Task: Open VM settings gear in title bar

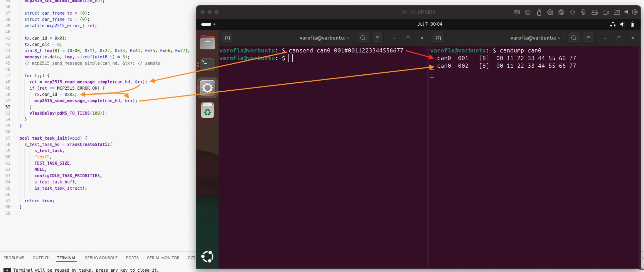Action: coord(635,12)
